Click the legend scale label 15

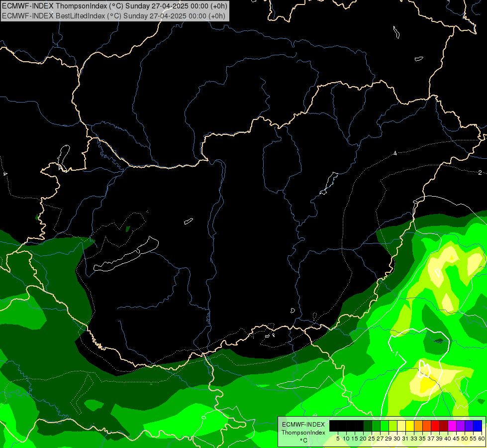click(x=355, y=439)
